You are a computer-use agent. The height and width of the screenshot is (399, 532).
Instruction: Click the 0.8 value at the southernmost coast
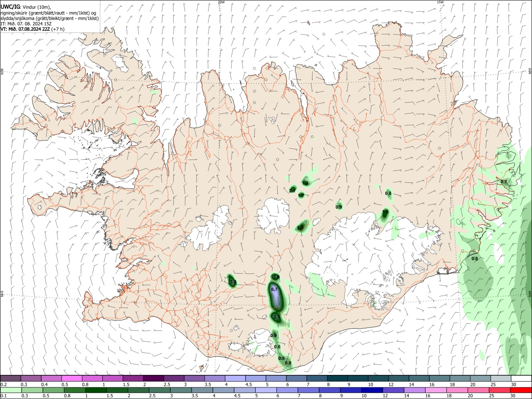288,363
